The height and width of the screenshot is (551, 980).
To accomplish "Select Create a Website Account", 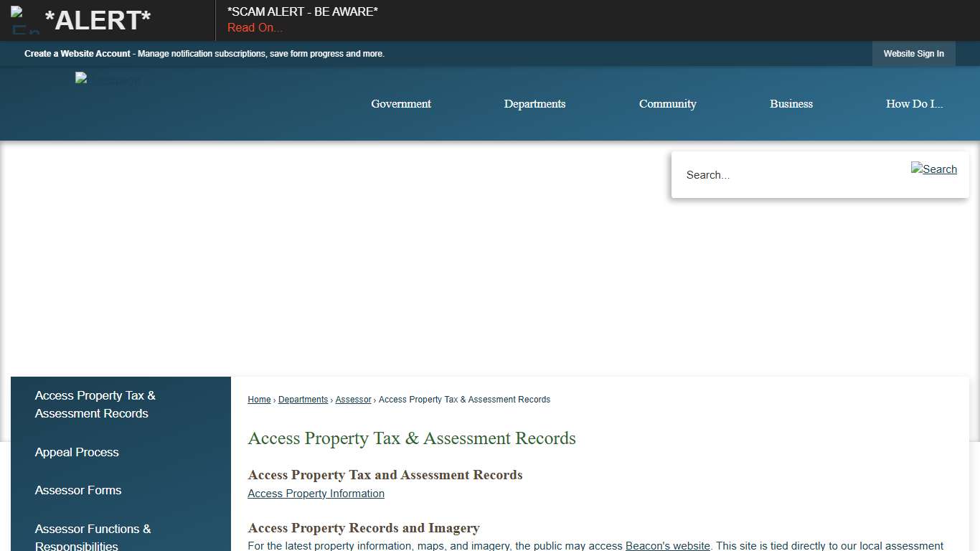I will (77, 53).
